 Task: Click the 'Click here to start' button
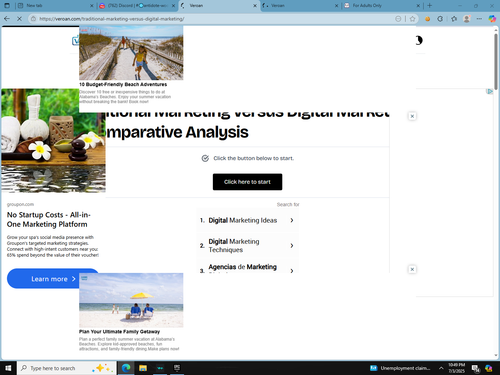(x=247, y=182)
